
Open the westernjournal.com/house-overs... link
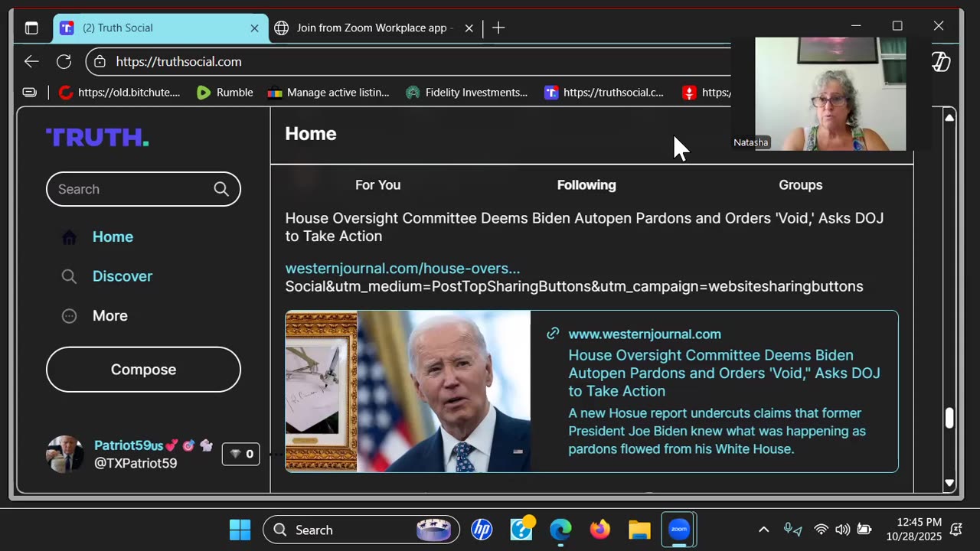coord(403,269)
